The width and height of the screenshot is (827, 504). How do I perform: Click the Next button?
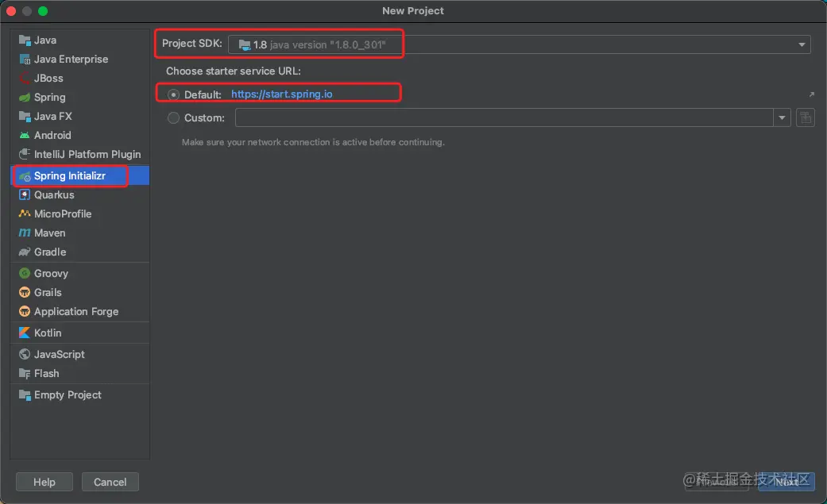click(x=786, y=482)
